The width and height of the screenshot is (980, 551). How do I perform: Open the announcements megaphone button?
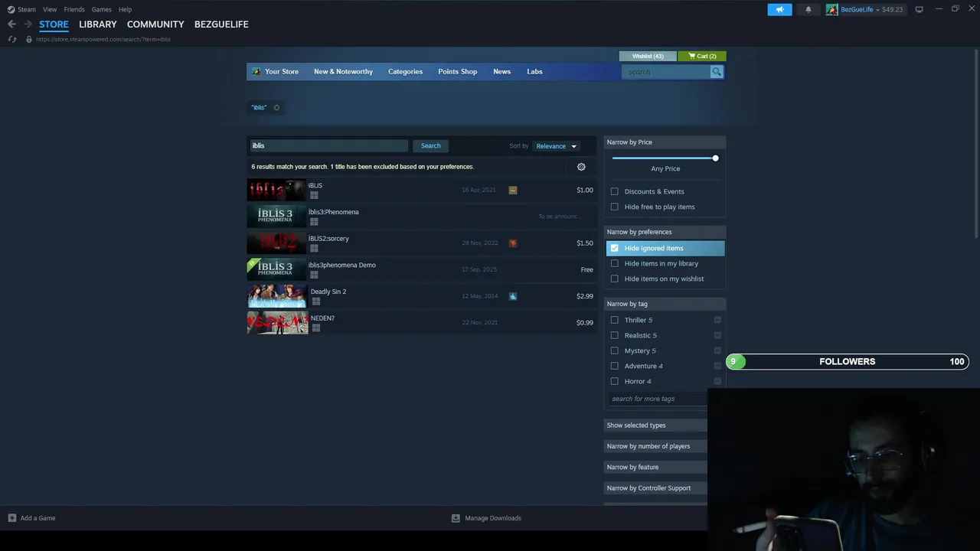click(x=779, y=9)
